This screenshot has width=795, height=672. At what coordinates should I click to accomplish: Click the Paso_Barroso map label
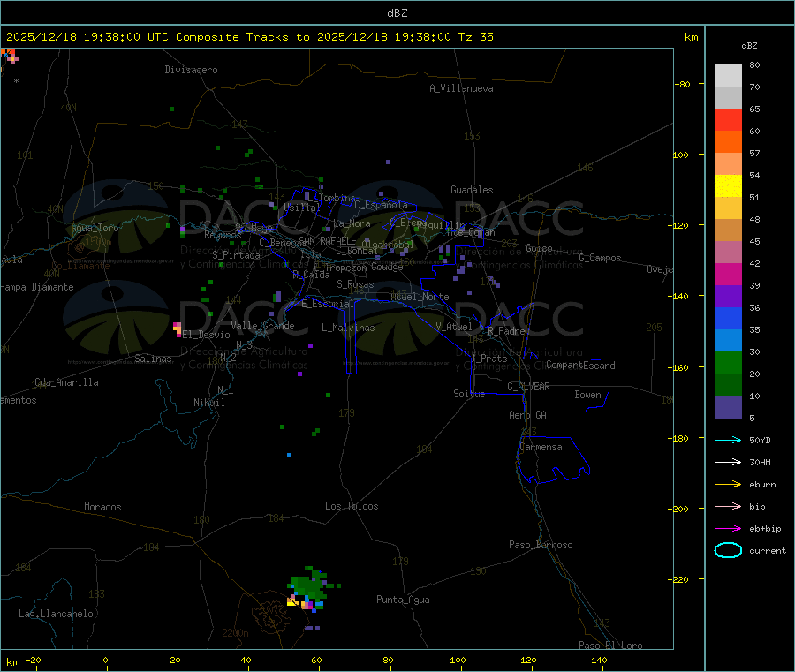coord(541,545)
